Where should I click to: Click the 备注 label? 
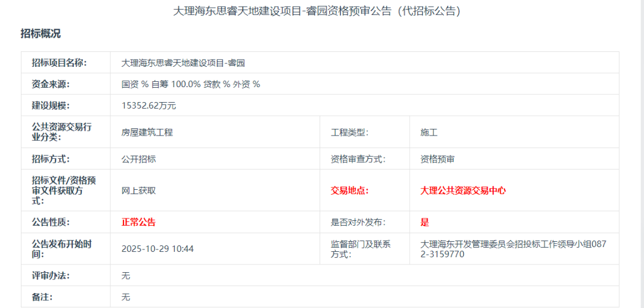point(42,297)
